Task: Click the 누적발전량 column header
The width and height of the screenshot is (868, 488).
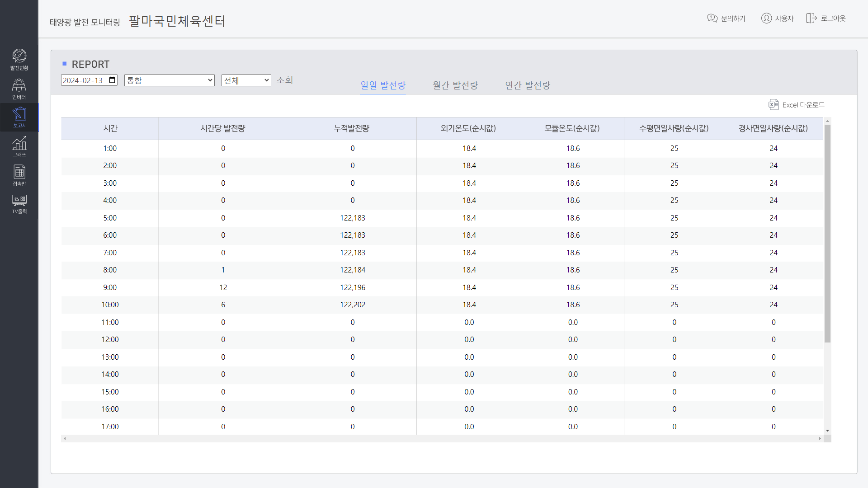Action: [352, 128]
